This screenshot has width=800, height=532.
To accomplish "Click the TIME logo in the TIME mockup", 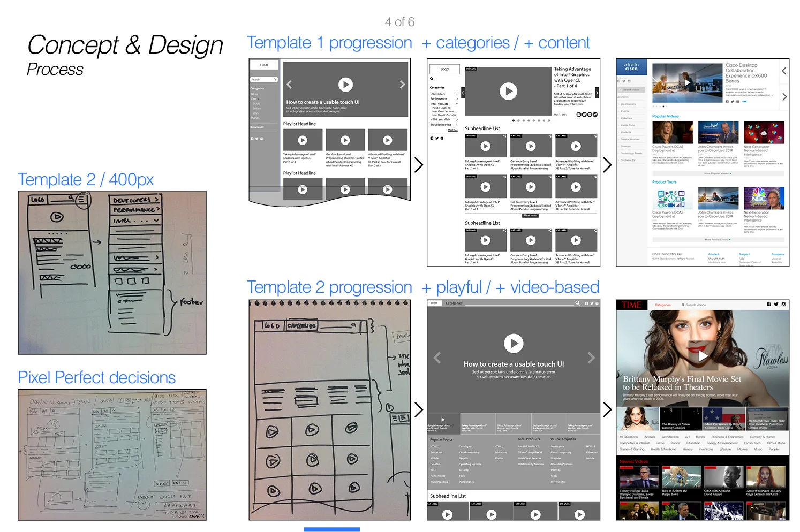I will (631, 305).
